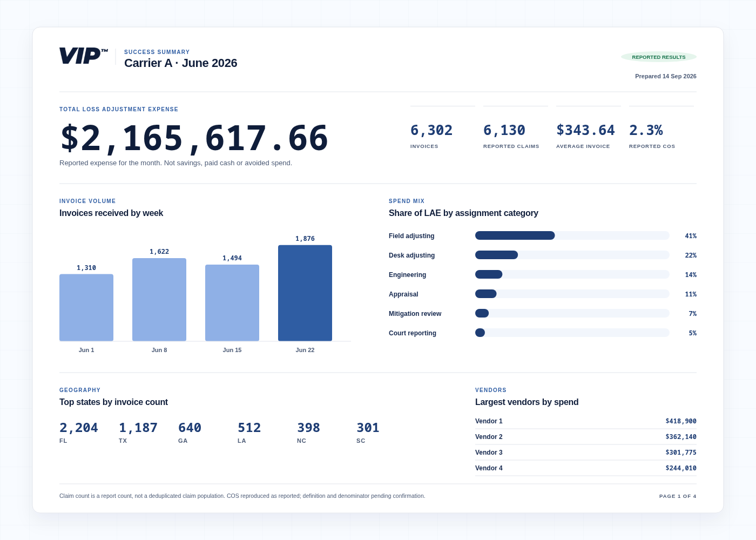Click the TX count 1,187
Image resolution: width=756 pixels, height=540 pixels.
click(x=138, y=428)
